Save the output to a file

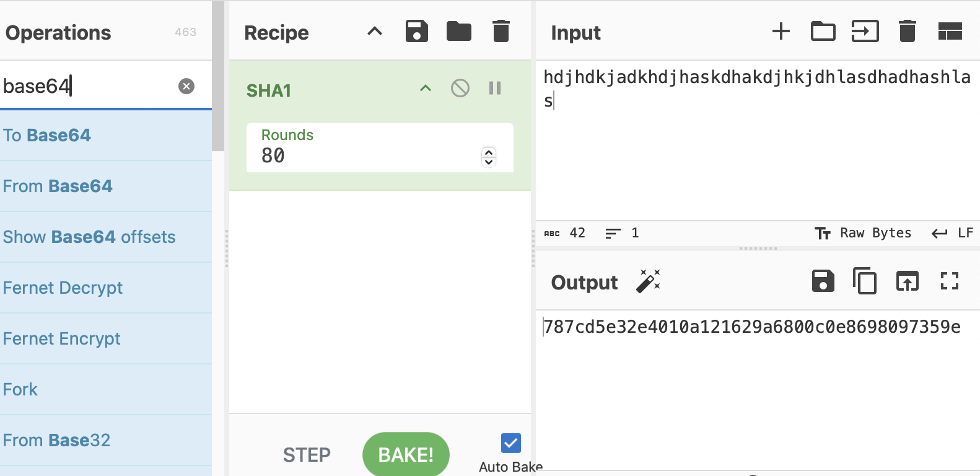coord(823,281)
